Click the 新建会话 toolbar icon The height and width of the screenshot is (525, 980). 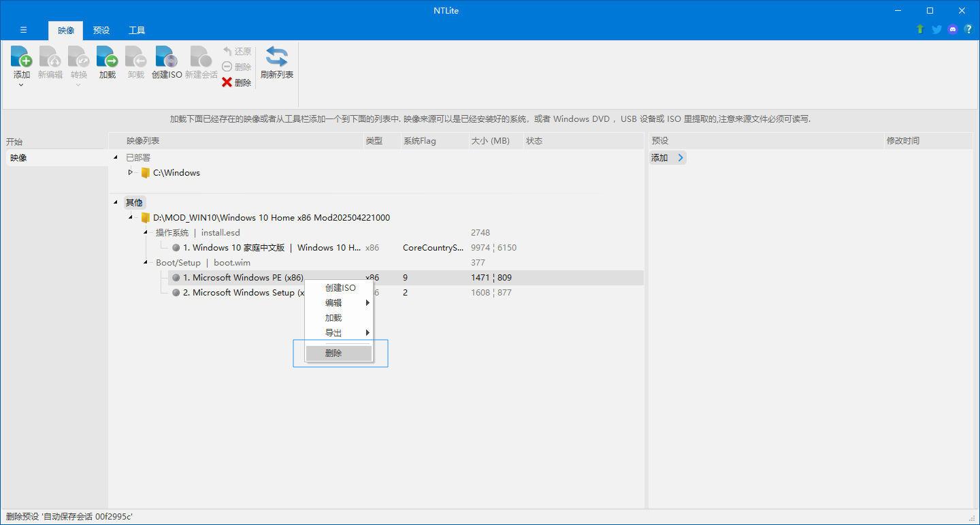pos(201,56)
